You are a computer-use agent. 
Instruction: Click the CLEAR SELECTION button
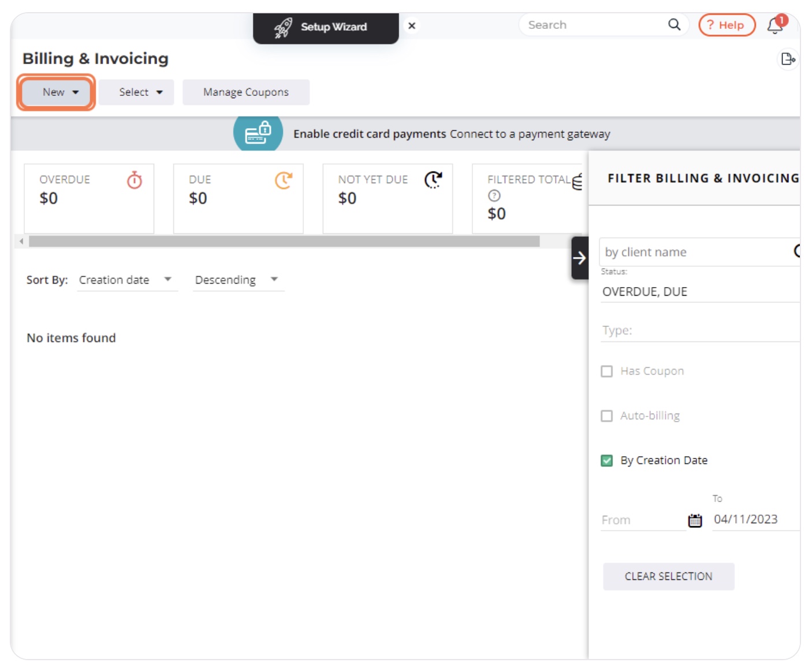669,576
